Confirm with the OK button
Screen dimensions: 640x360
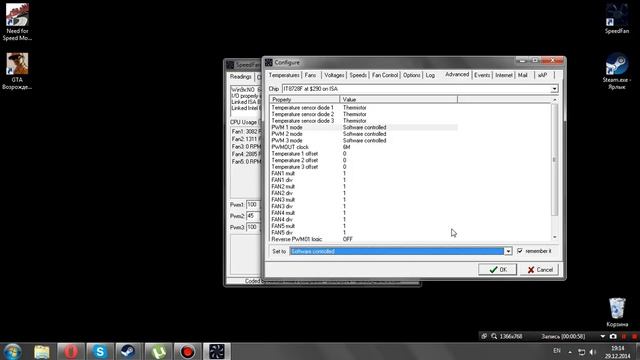tap(497, 269)
